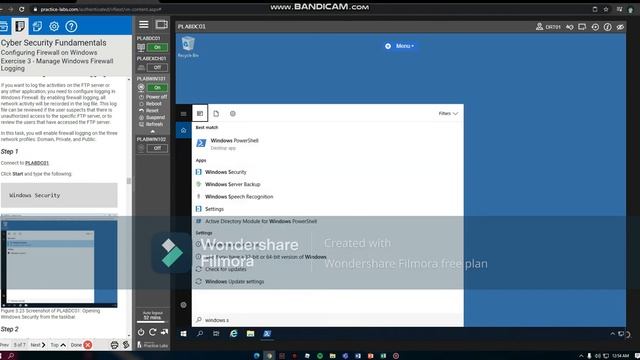Open the Recycle Bin on remote desktop

pyautogui.click(x=188, y=47)
